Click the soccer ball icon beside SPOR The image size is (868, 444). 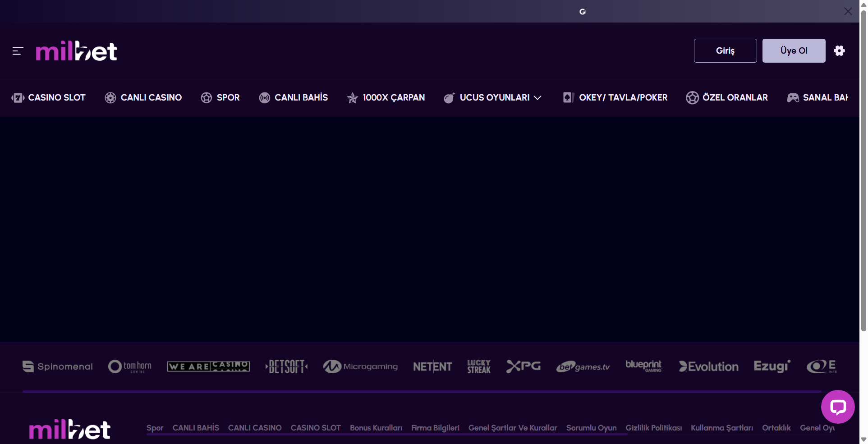207,98
